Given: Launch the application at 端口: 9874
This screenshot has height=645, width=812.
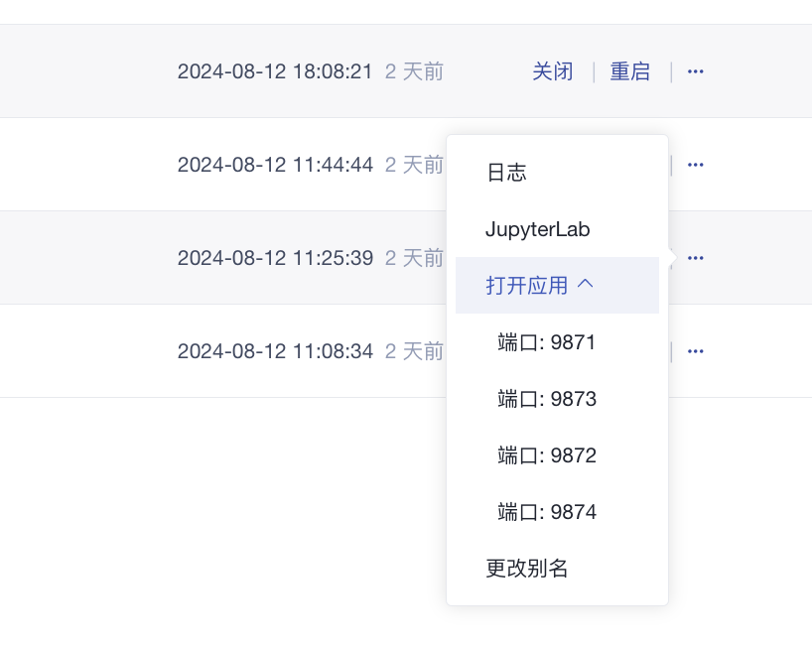Looking at the screenshot, I should [x=546, y=512].
